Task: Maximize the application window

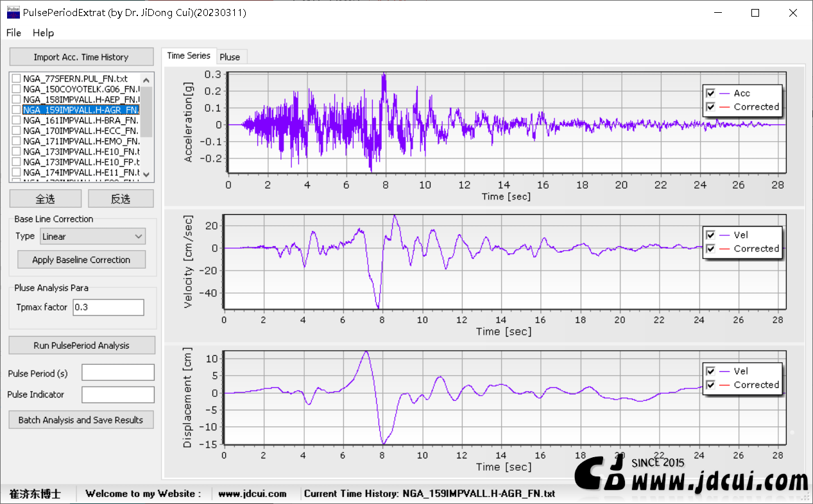Action: [x=755, y=13]
